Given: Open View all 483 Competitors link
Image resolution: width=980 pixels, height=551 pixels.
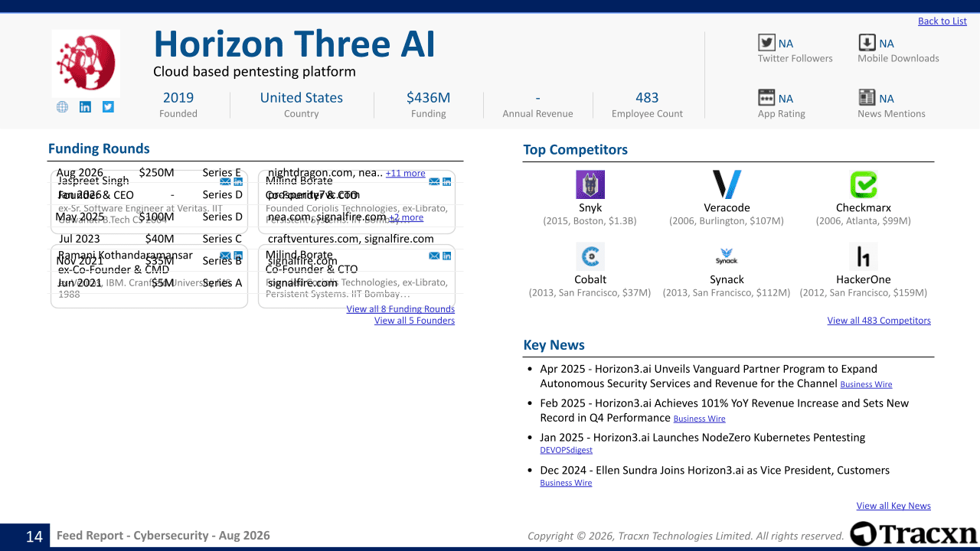Looking at the screenshot, I should (x=879, y=321).
